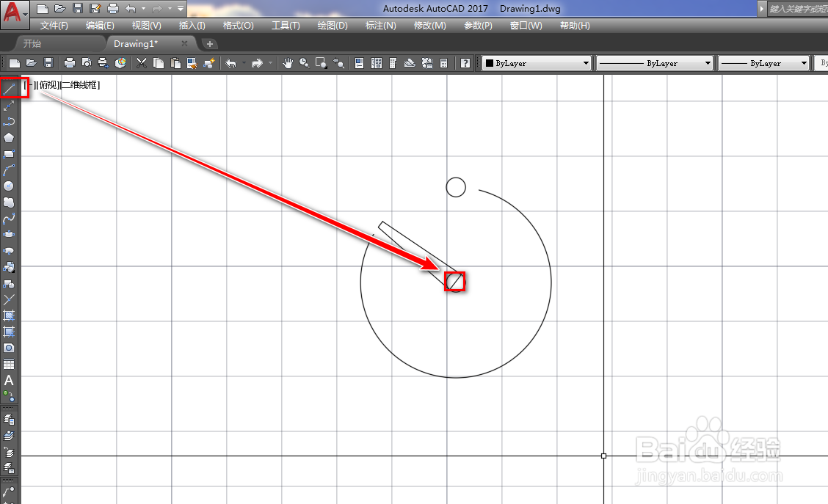Click the Add Selected tool
Viewport: 828px width, 504px height.
pos(9,396)
